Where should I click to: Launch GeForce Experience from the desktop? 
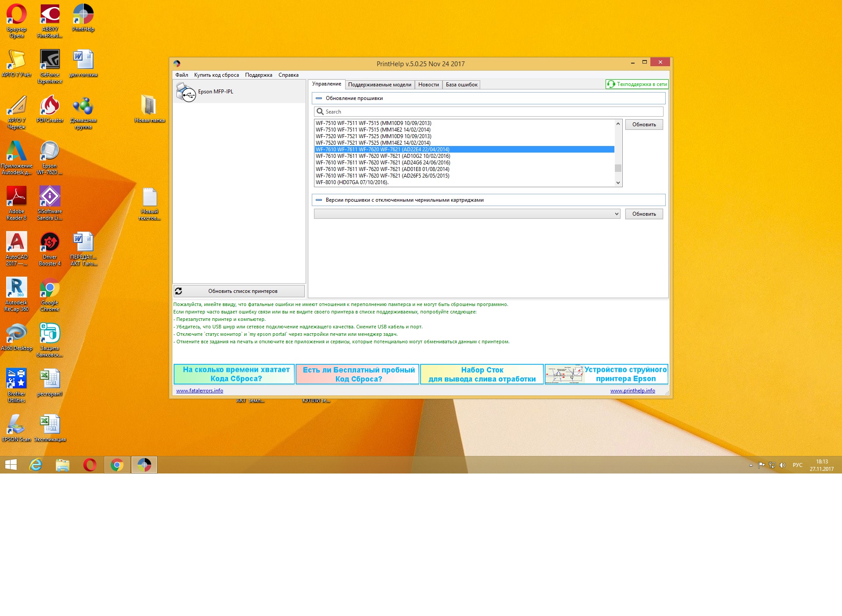click(50, 66)
